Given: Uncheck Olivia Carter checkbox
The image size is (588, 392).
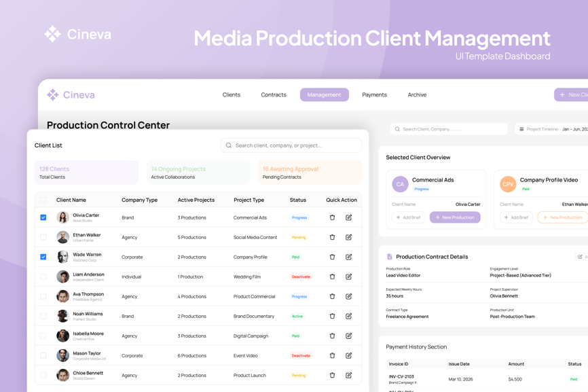Looking at the screenshot, I should click(43, 217).
